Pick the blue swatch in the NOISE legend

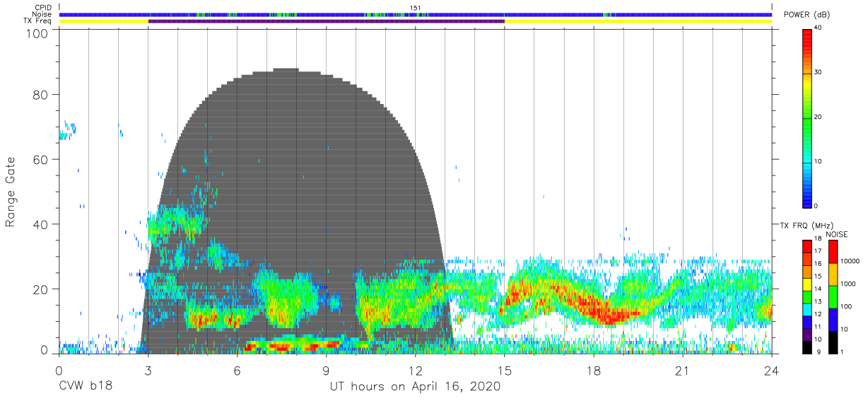833,319
